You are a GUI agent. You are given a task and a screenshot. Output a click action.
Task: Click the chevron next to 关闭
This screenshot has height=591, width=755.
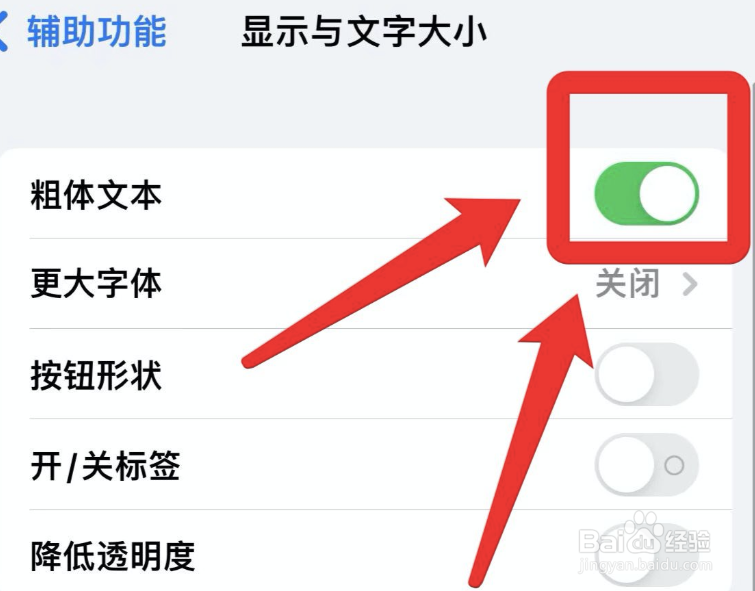tap(690, 284)
